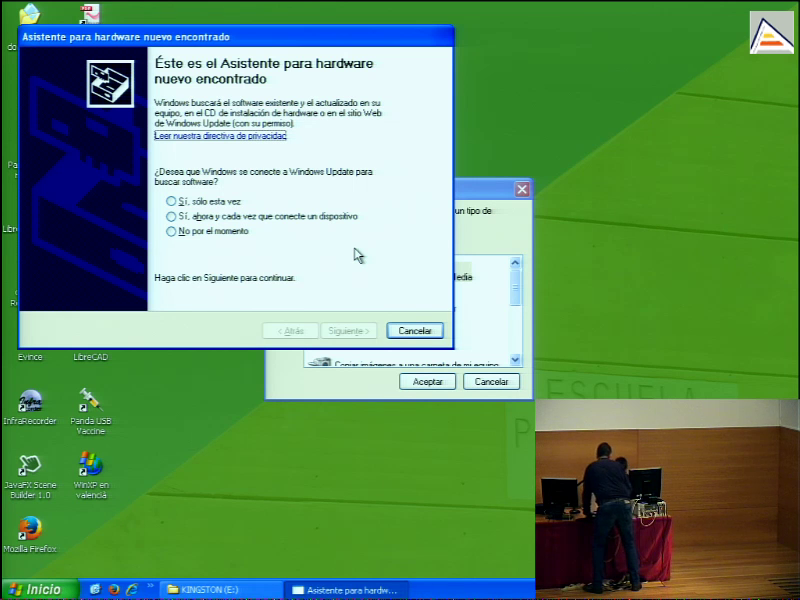The image size is (800, 600).
Task: Open the Inicio start menu
Action: coord(40,589)
